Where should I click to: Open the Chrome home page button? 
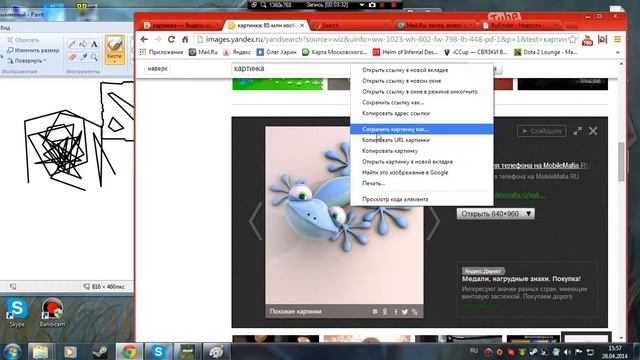185,39
